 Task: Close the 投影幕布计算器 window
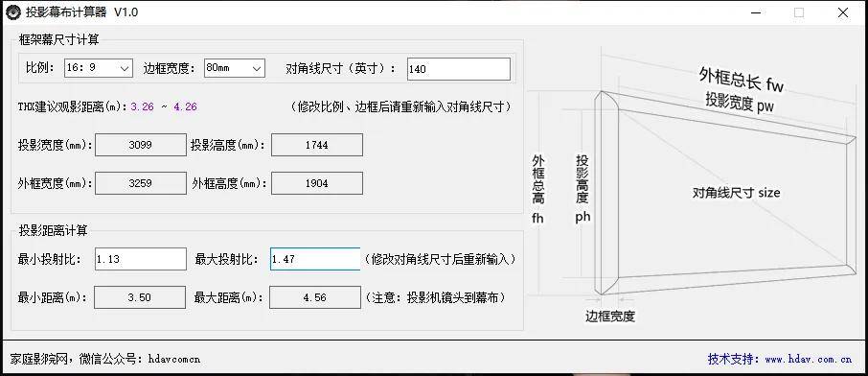[x=843, y=12]
